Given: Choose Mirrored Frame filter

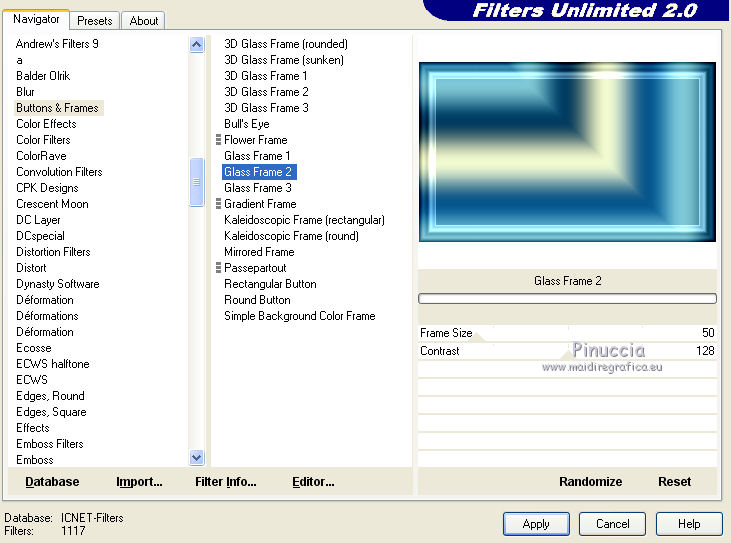Looking at the screenshot, I should coord(259,252).
